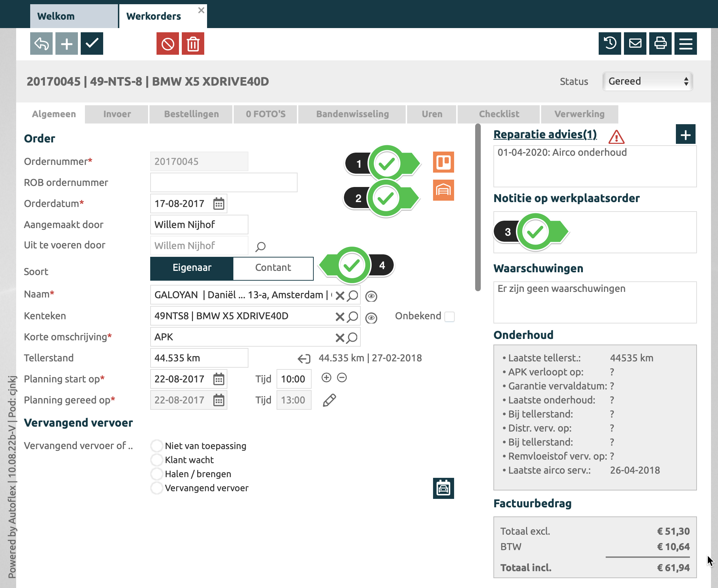Click the printer icon
The height and width of the screenshot is (588, 718).
click(x=660, y=44)
